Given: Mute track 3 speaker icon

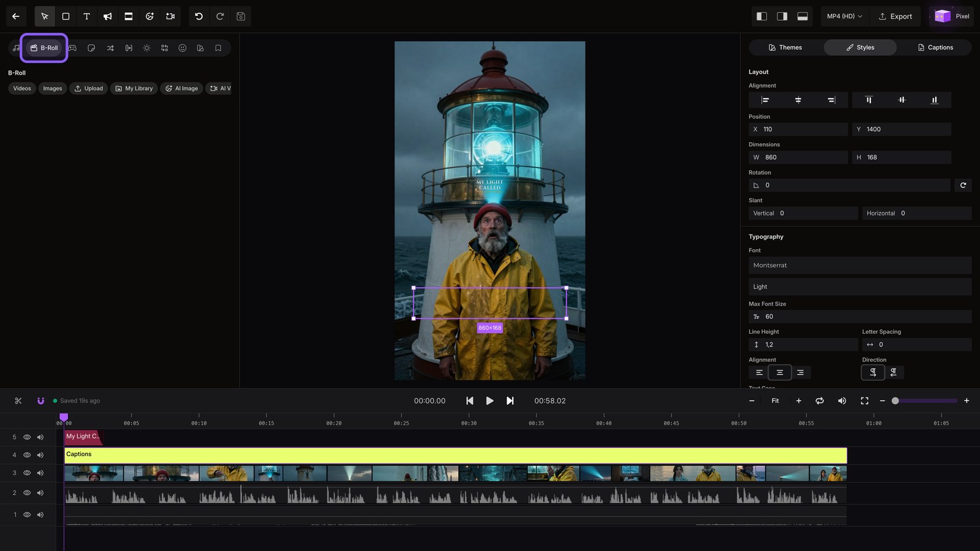Looking at the screenshot, I should coord(40,473).
